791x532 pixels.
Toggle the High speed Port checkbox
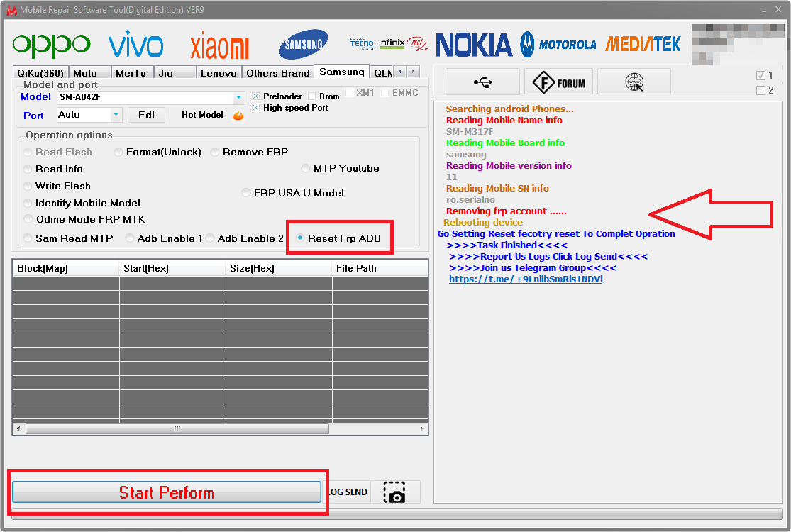pos(256,107)
